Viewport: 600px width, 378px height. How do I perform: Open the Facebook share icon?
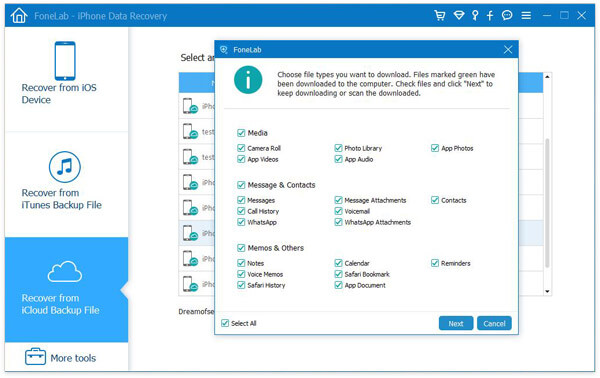pyautogui.click(x=490, y=15)
